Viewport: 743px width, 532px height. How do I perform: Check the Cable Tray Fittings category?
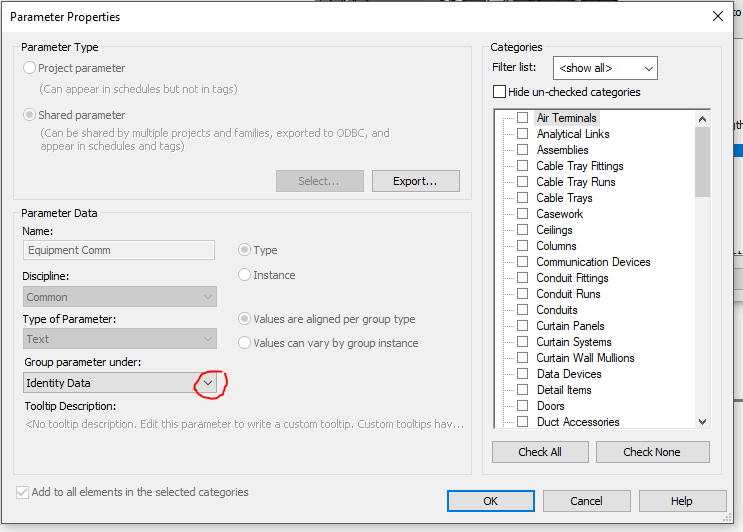522,166
